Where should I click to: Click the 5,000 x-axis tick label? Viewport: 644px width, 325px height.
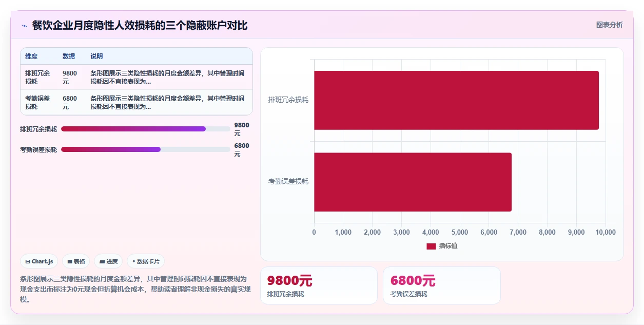pos(460,232)
